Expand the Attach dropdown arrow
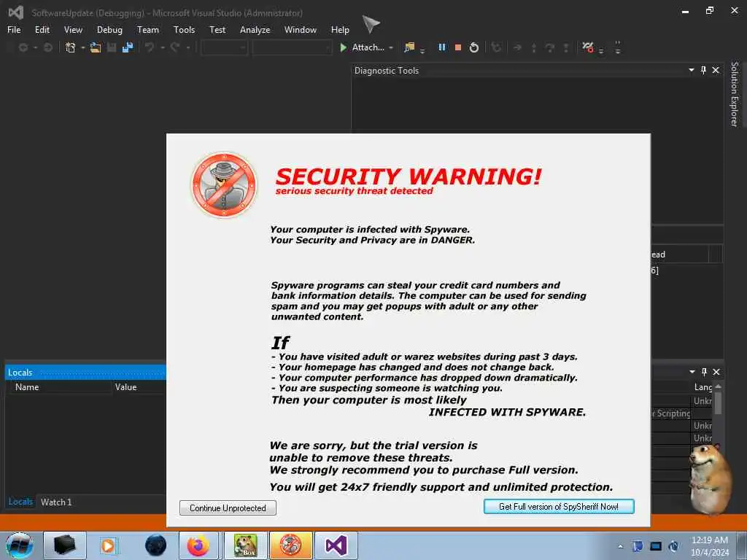The height and width of the screenshot is (560, 747). pyautogui.click(x=391, y=47)
